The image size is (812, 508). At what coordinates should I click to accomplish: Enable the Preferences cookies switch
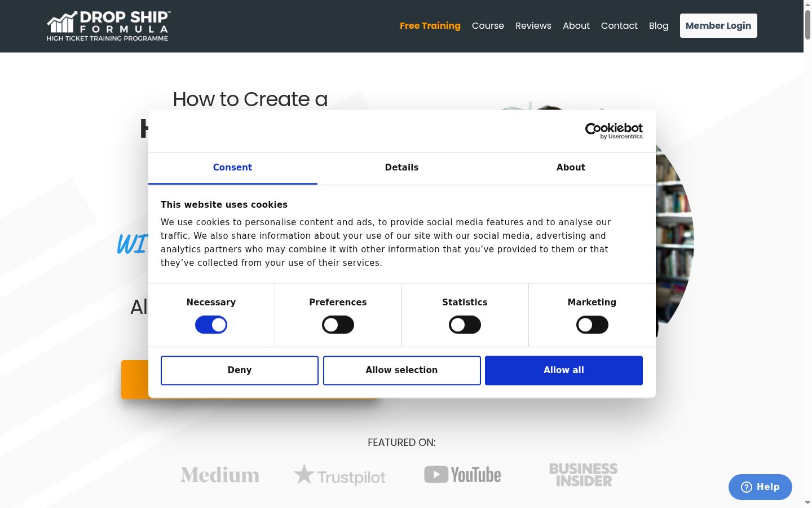pyautogui.click(x=338, y=325)
